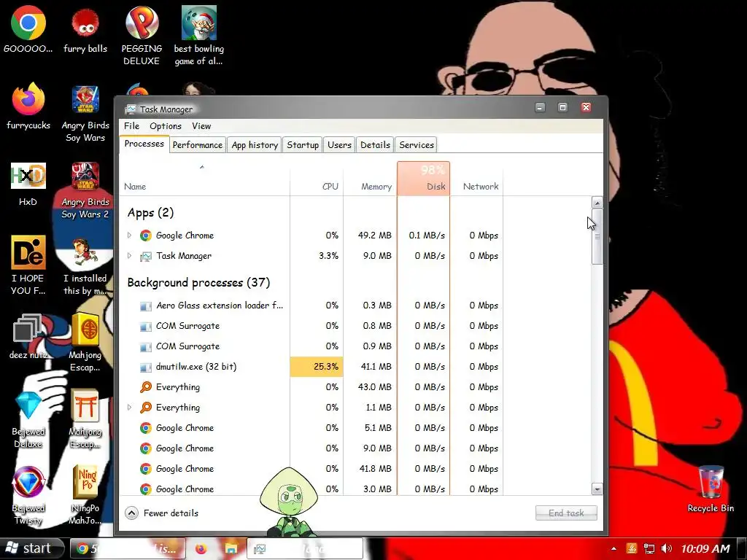Click the scrollbar up arrow
This screenshot has height=560, width=747.
tap(597, 203)
